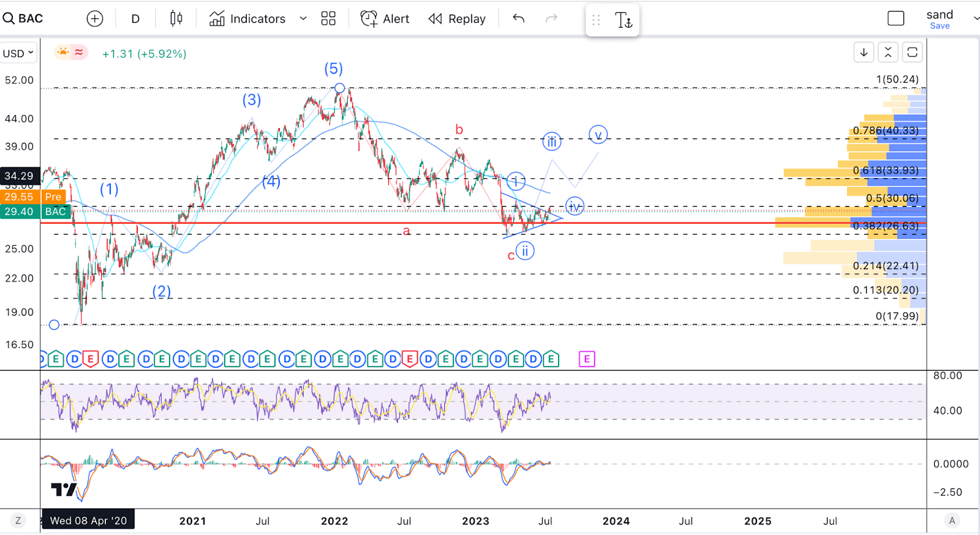The height and width of the screenshot is (535, 980).
Task: Add symbol with plus circle icon
Action: [x=95, y=19]
